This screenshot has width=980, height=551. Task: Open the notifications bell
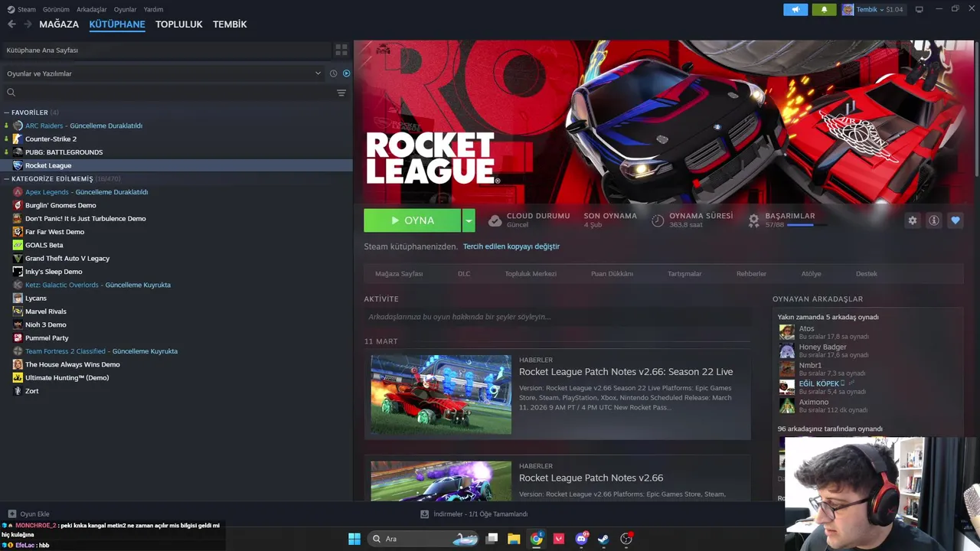click(x=824, y=9)
